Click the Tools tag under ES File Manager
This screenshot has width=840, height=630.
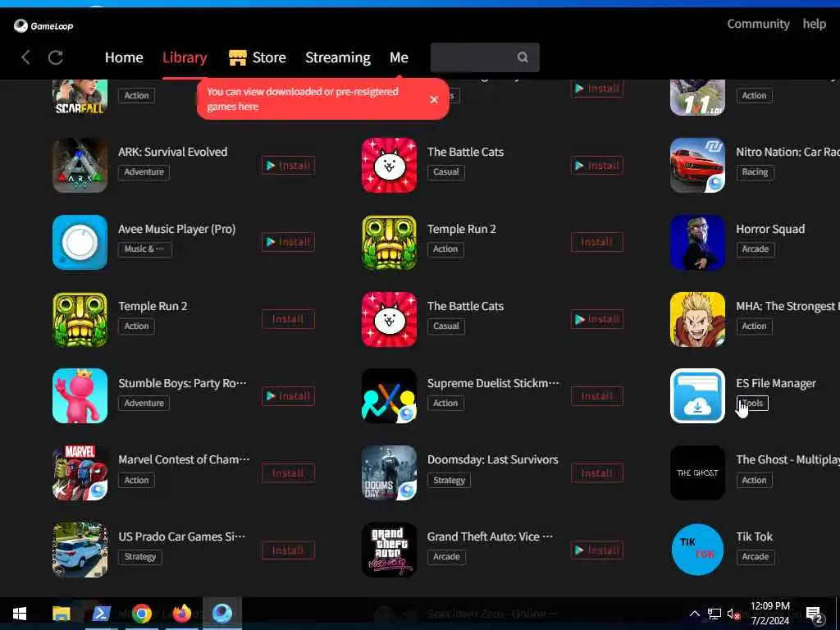[753, 403]
